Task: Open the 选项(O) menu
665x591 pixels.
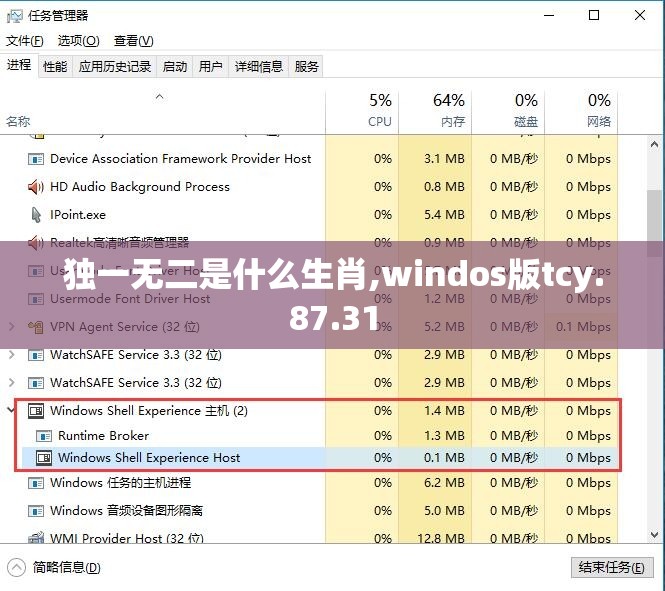Action: (78, 41)
